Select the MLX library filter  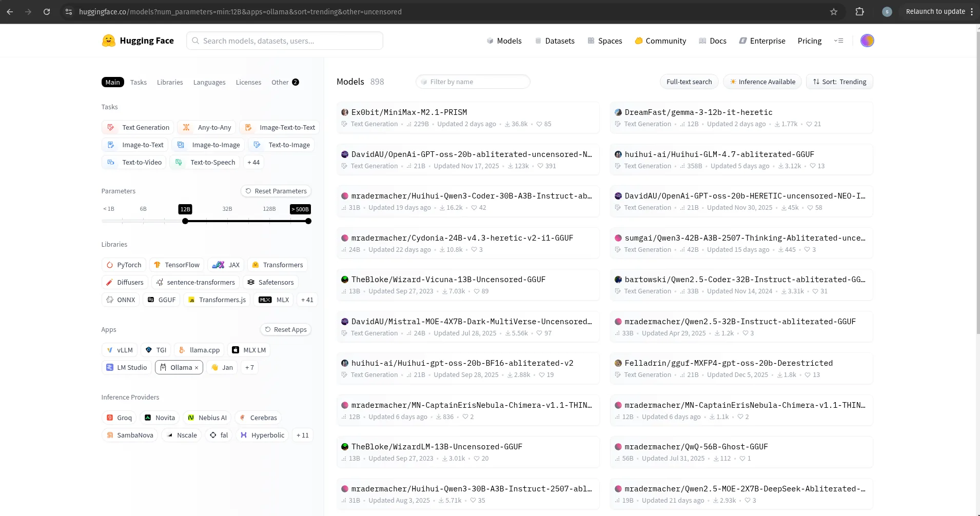click(265, 300)
